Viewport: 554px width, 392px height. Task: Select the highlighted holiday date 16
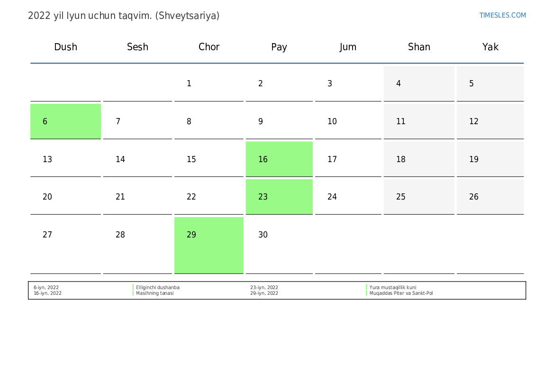point(279,159)
